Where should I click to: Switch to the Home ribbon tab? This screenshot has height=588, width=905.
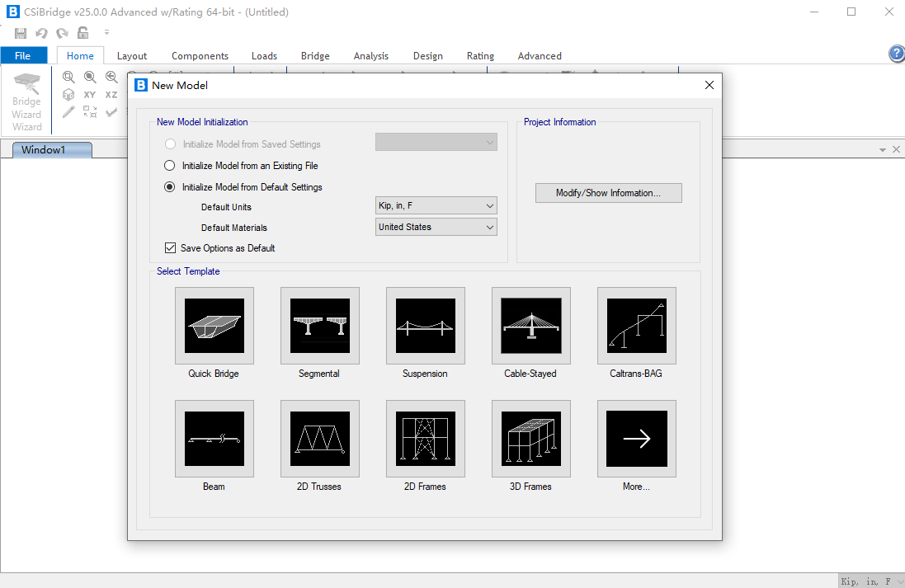(80, 55)
